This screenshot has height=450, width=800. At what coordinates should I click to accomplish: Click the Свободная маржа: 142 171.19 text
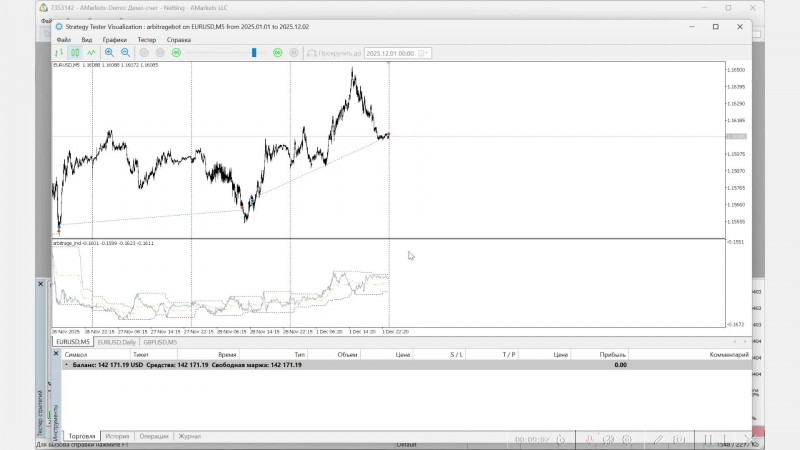(256, 365)
